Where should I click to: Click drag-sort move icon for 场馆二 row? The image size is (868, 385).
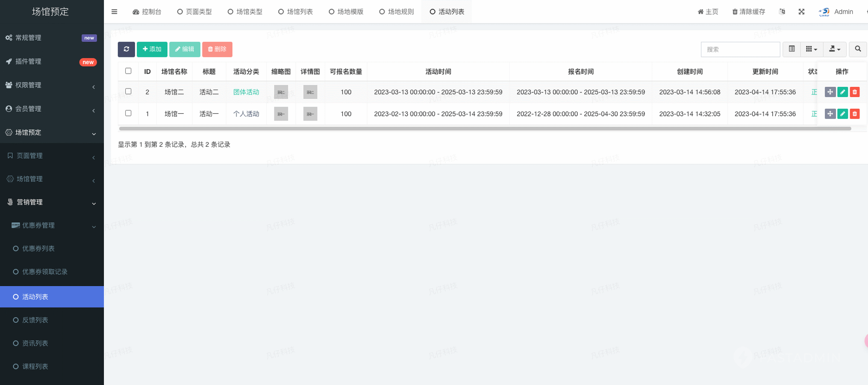pos(830,92)
